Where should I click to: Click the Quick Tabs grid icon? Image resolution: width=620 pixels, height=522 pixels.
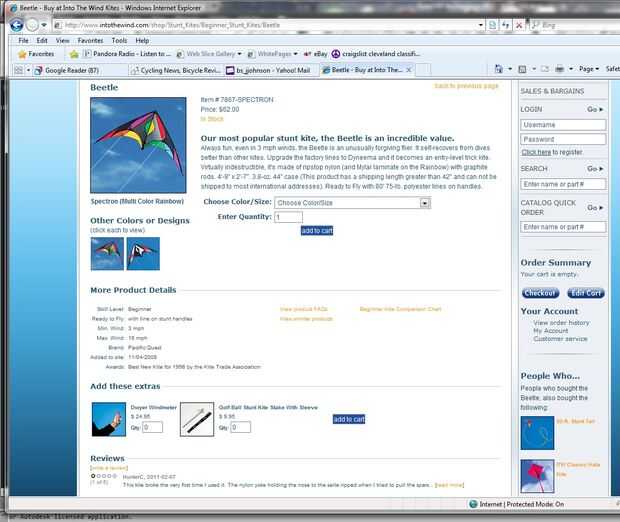19,70
